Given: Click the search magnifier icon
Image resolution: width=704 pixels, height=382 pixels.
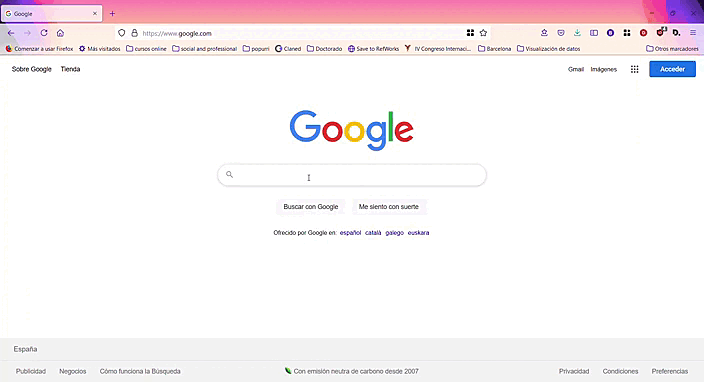Looking at the screenshot, I should tap(229, 174).
